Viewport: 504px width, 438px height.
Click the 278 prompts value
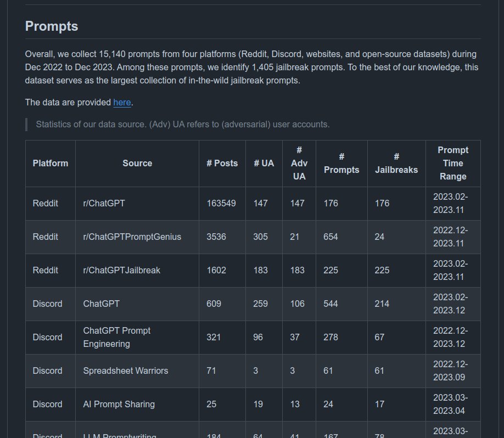point(331,337)
